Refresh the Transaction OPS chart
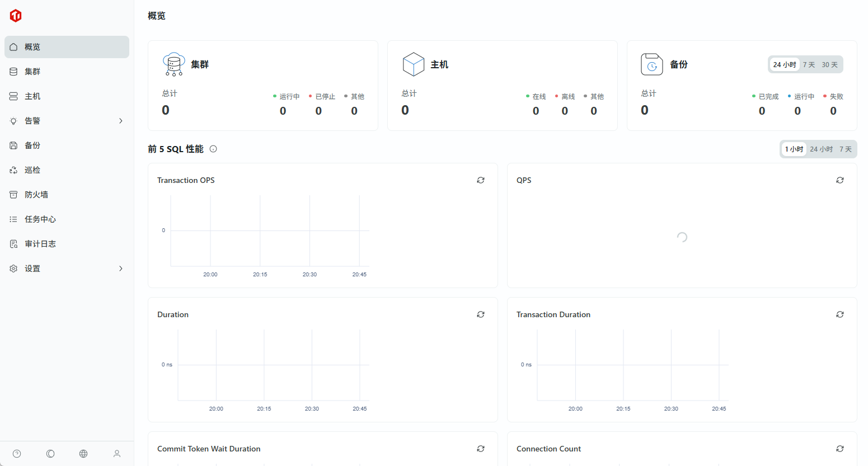 (x=481, y=180)
